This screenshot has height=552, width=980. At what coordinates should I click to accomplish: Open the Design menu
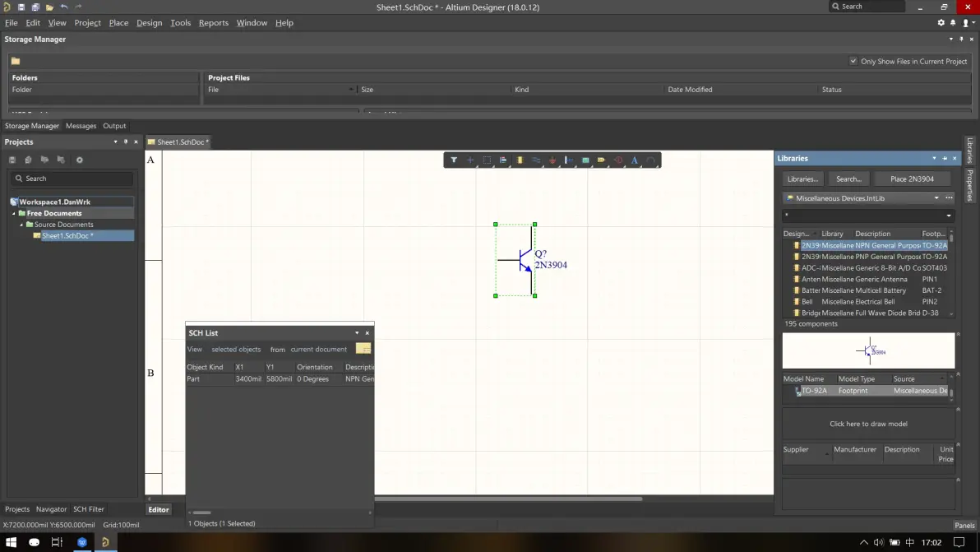coord(150,22)
